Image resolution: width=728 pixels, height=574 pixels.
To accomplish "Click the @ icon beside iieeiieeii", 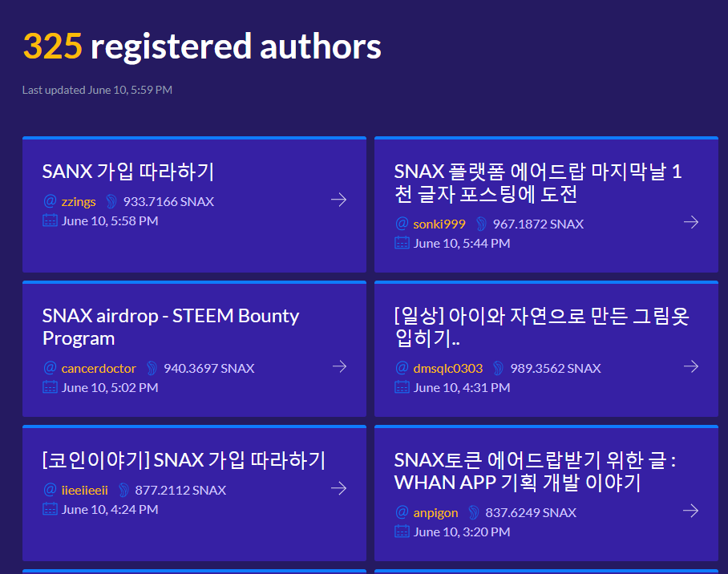I will coord(50,490).
